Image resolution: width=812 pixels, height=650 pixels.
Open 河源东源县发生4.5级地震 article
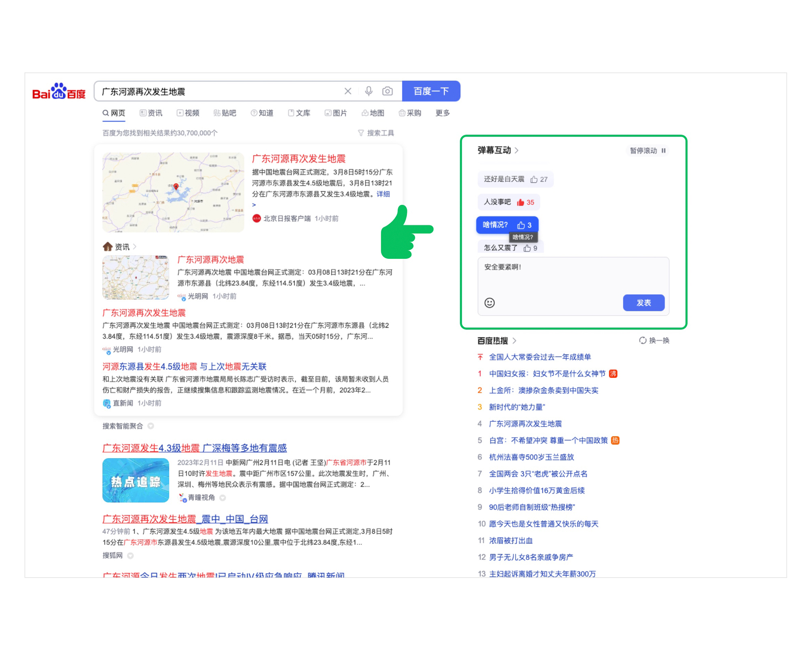(184, 366)
